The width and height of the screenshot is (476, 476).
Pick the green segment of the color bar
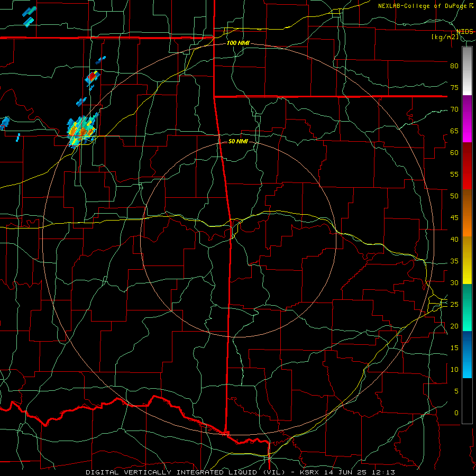point(467,307)
